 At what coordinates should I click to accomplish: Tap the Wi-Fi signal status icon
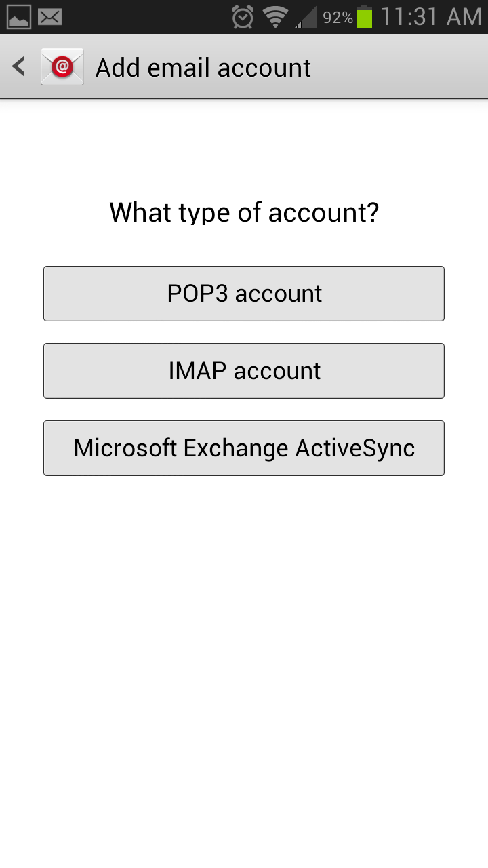pos(276,17)
